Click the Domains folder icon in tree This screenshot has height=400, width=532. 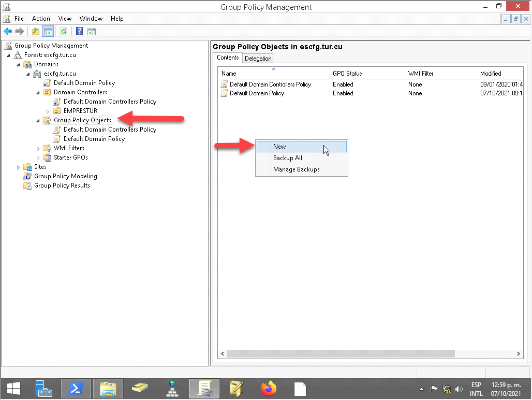click(27, 64)
